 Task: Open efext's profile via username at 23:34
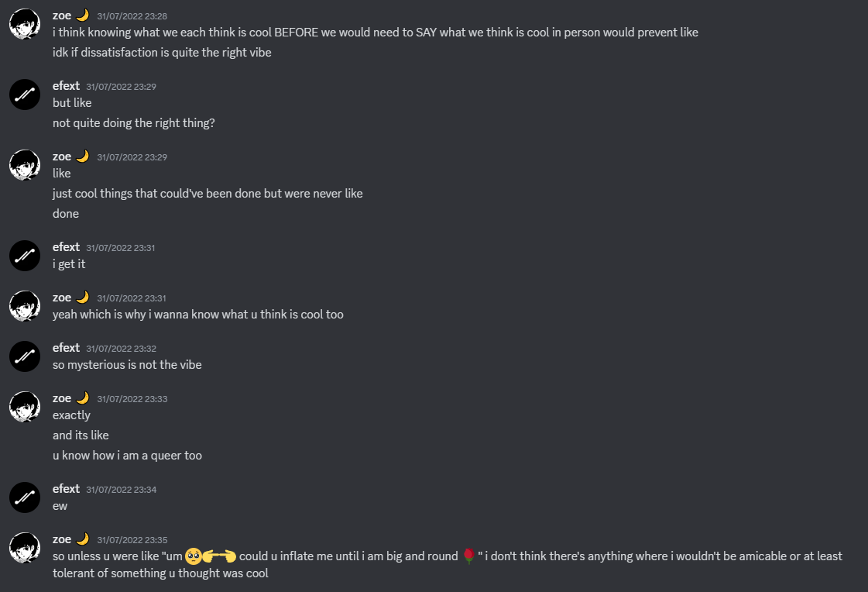(66, 488)
